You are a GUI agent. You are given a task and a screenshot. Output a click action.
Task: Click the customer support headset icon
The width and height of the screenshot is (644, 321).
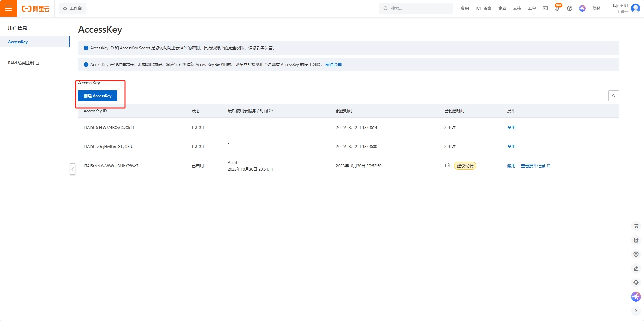636,283
